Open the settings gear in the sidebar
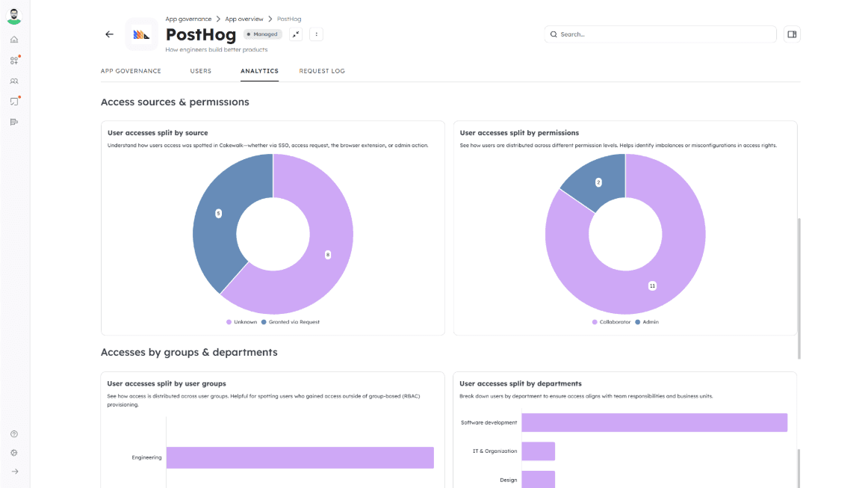This screenshot has height=488, width=868. pyautogui.click(x=14, y=453)
